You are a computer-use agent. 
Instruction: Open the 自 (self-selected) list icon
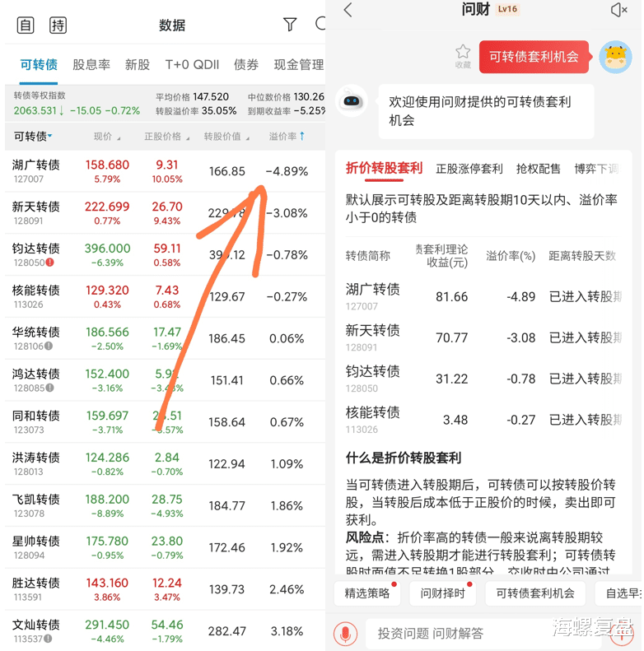coord(26,26)
